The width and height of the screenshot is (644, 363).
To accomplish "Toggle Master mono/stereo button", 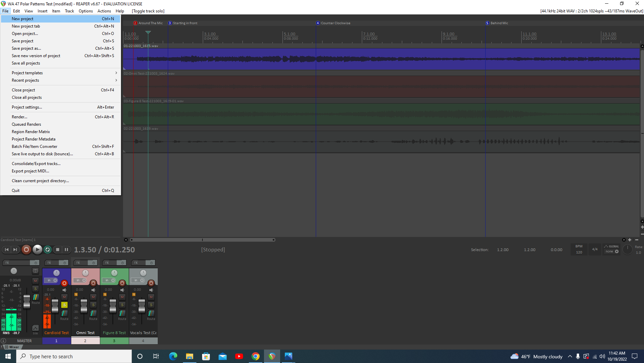I will point(35,271).
